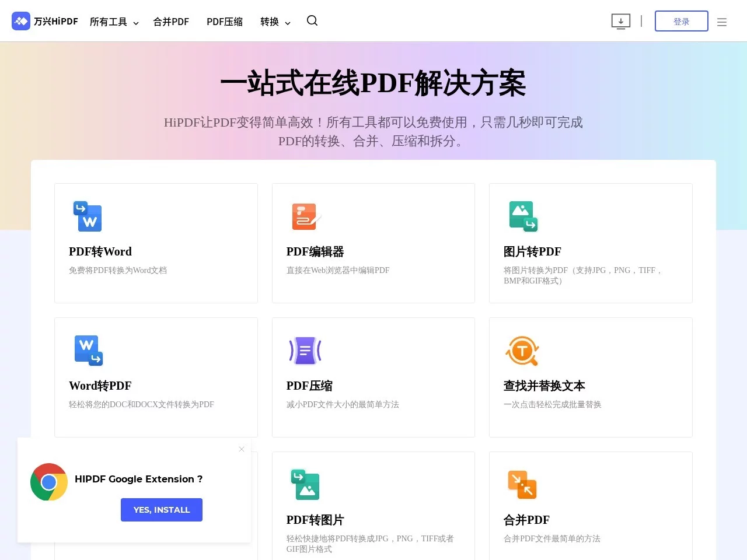Select 合并PDF in the navigation bar
The width and height of the screenshot is (747, 560).
(x=170, y=22)
